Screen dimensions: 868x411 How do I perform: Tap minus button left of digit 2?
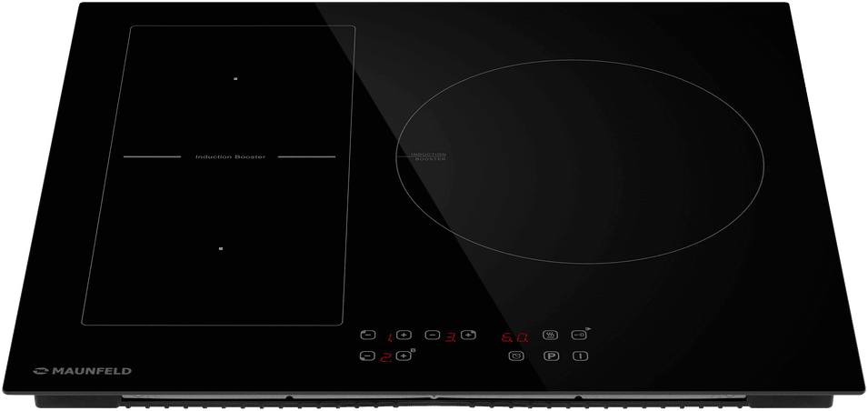[x=367, y=356]
